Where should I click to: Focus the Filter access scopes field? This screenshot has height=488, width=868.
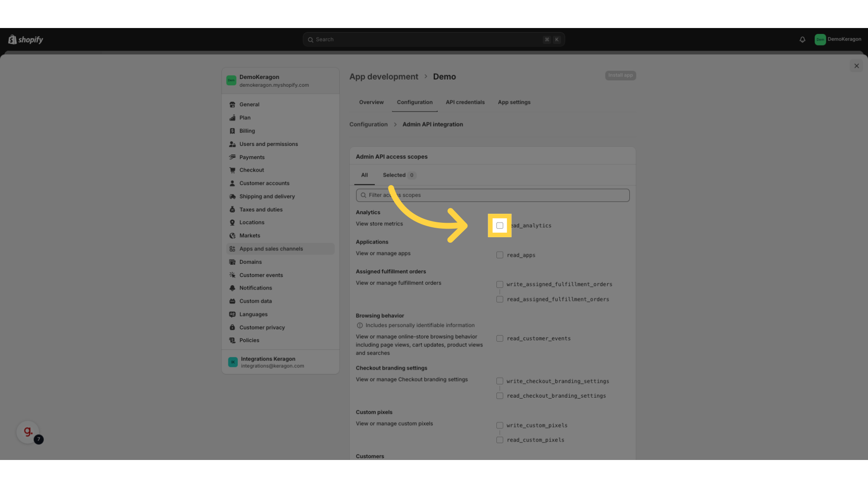pyautogui.click(x=493, y=195)
